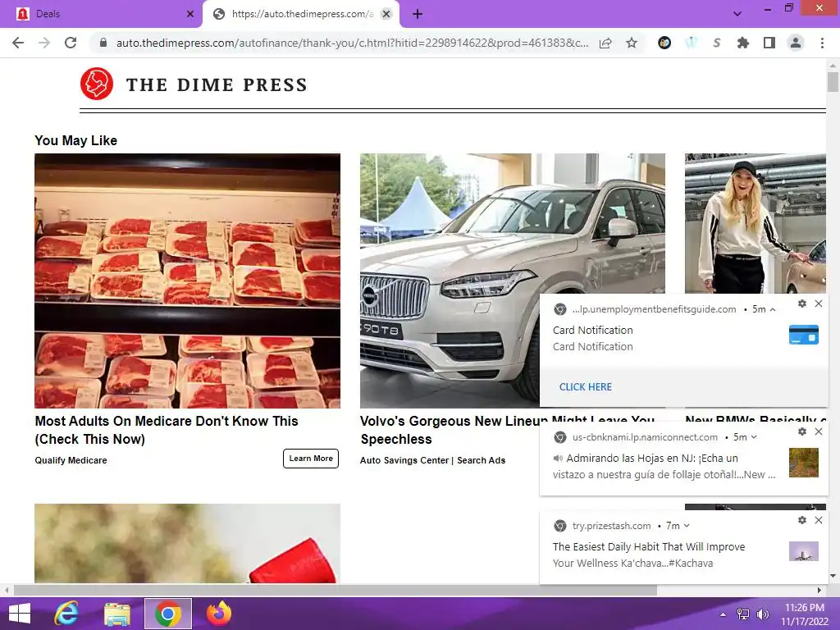Open the red cup ad image
Image resolution: width=840 pixels, height=630 pixels.
[188, 543]
